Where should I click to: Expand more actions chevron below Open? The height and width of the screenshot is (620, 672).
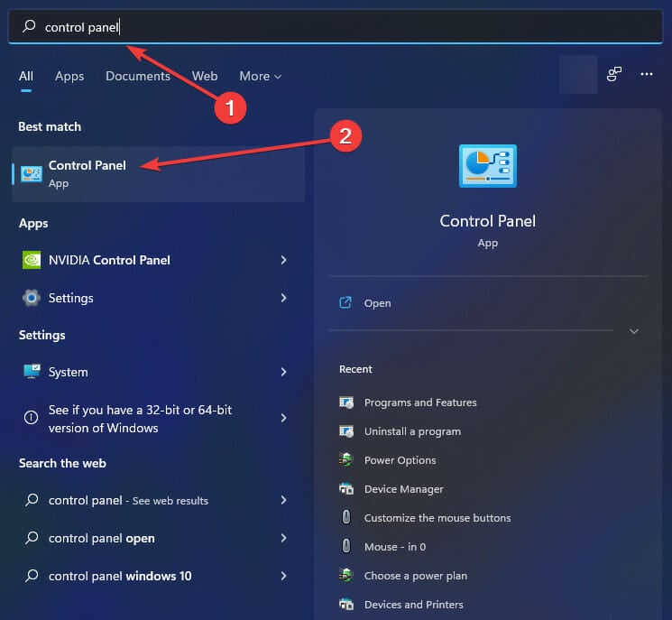(634, 331)
